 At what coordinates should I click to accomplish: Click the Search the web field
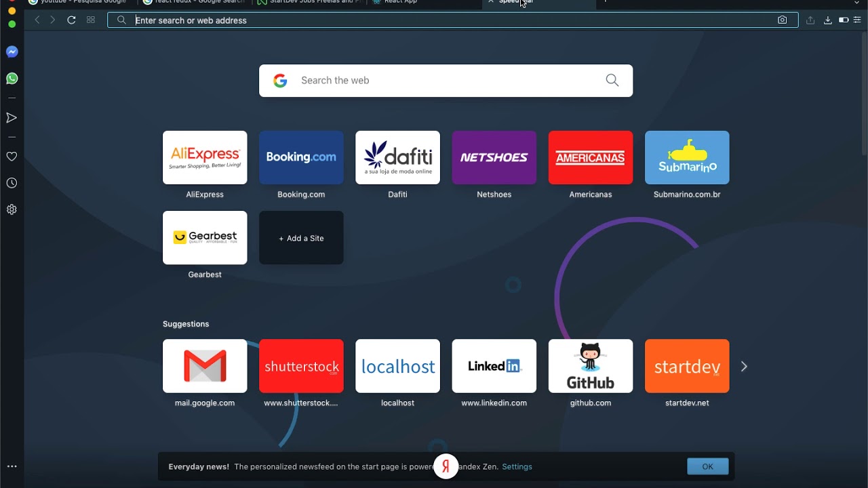pos(446,81)
